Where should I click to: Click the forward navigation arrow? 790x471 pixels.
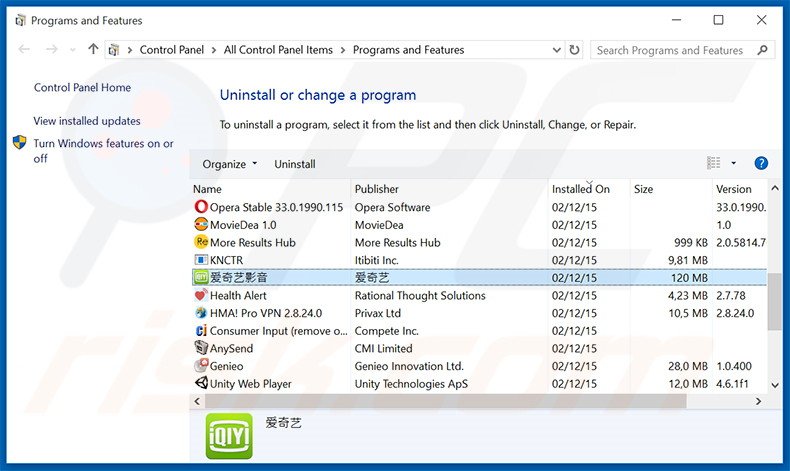coord(51,49)
